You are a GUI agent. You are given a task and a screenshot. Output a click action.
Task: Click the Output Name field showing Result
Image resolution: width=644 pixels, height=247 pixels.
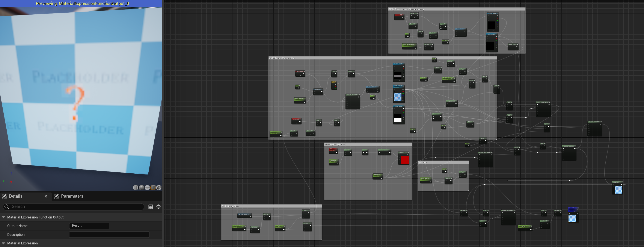[x=89, y=226]
